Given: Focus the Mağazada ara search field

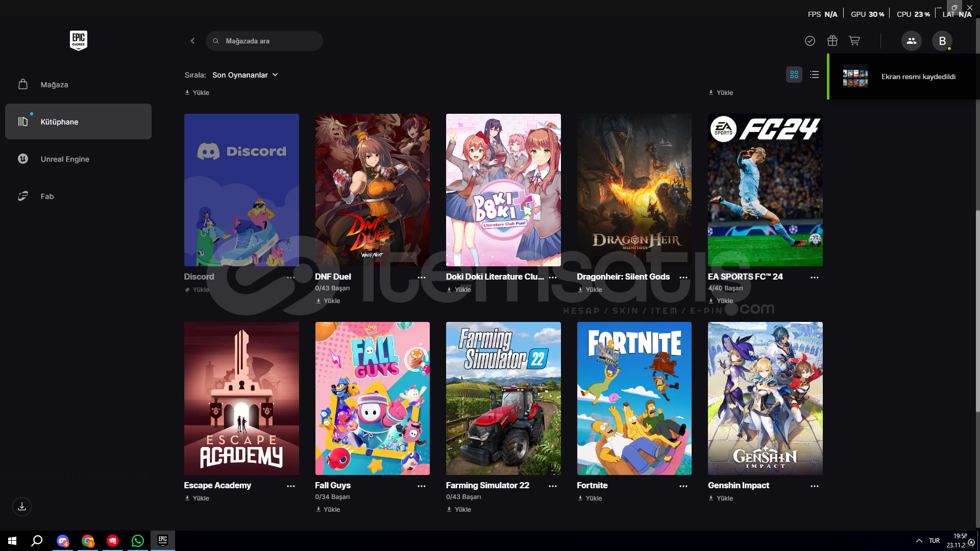Looking at the screenshot, I should click(264, 41).
